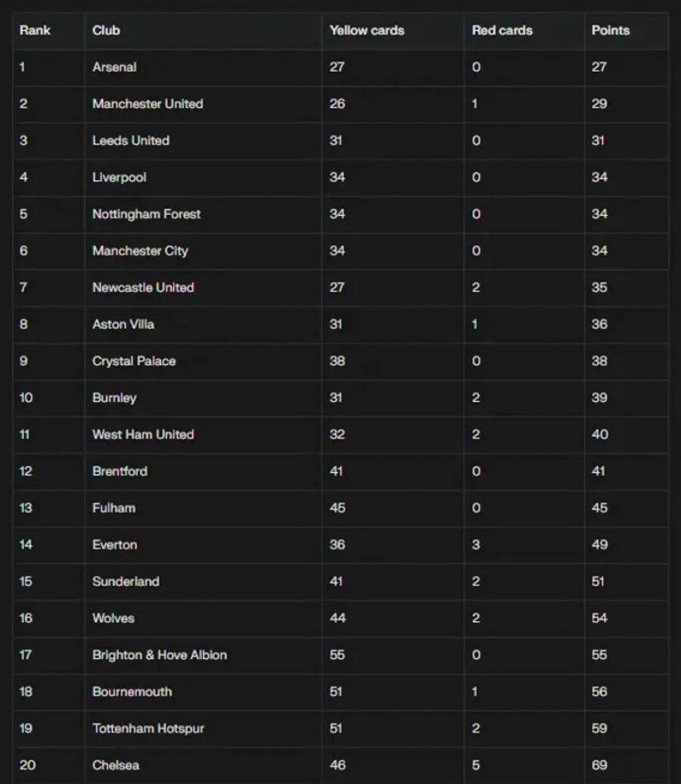Click the Wolves points value cell
681x784 pixels.
599,618
